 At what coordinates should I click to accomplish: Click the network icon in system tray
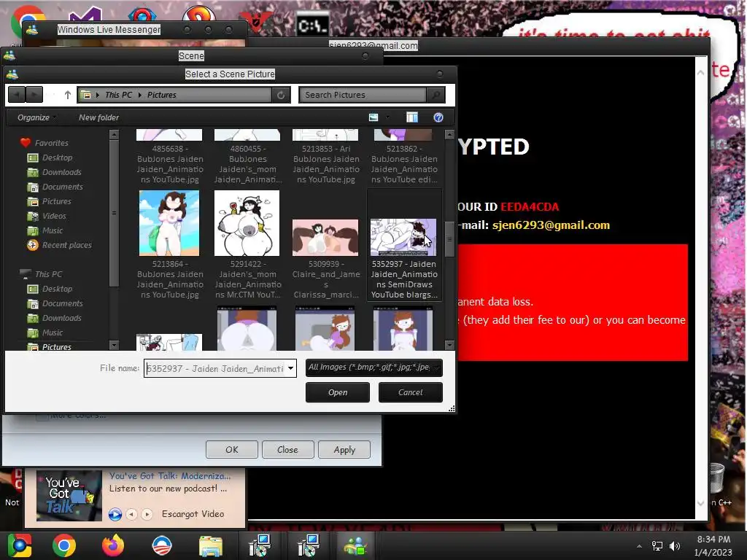[657, 545]
